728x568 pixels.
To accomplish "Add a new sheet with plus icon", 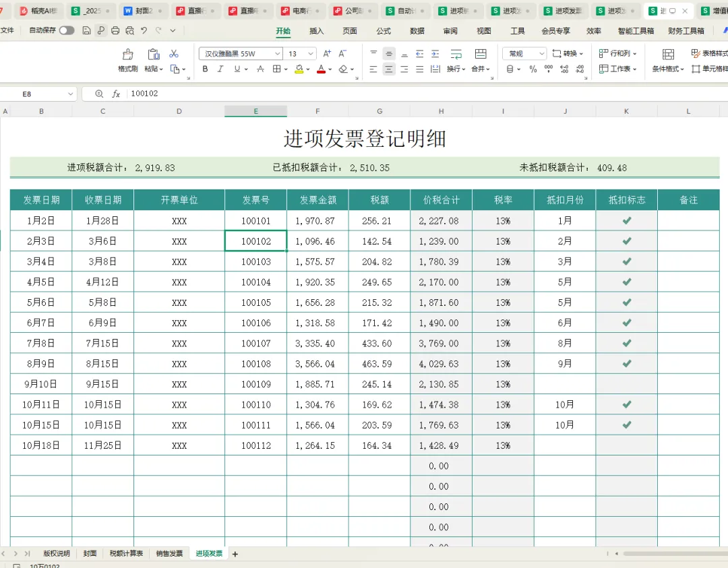I will tap(235, 554).
